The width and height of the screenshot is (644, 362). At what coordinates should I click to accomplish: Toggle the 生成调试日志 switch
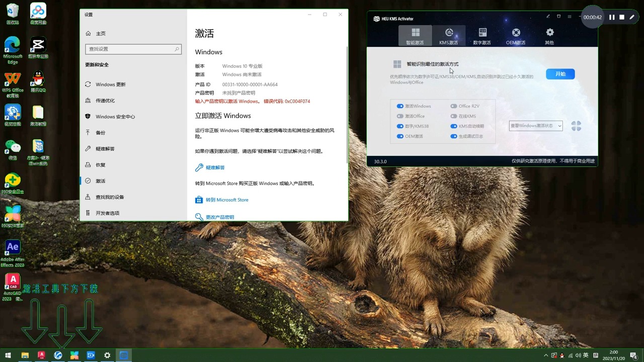pos(454,136)
